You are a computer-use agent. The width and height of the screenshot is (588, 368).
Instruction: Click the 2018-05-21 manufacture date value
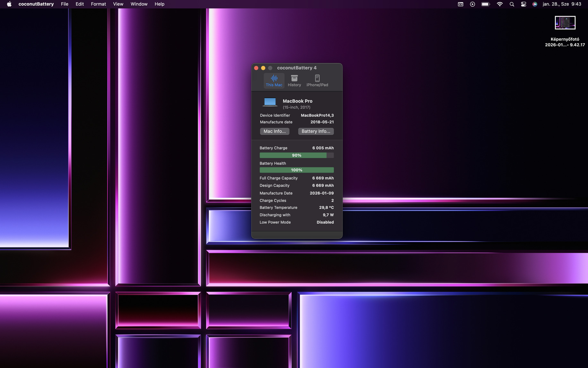point(322,122)
